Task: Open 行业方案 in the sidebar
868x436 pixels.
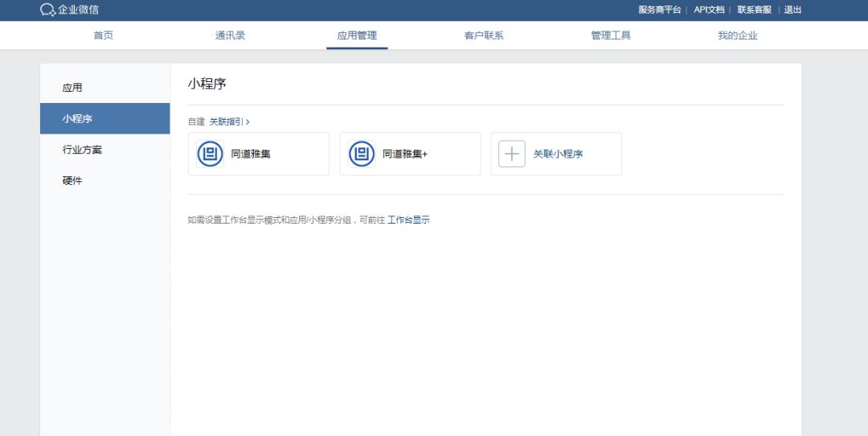Action: click(104, 150)
